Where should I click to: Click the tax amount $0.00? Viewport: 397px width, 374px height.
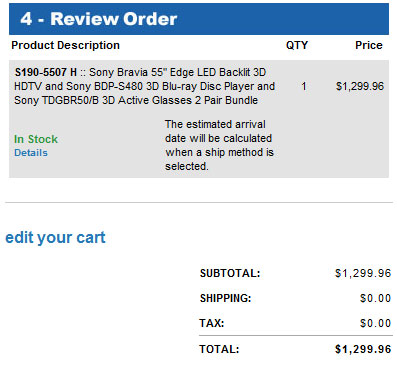click(x=376, y=323)
